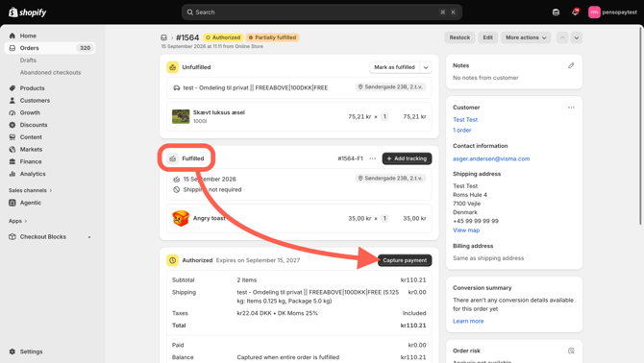Edit notes with the pencil icon
Viewport: 644px width, 363px height.
(571, 65)
